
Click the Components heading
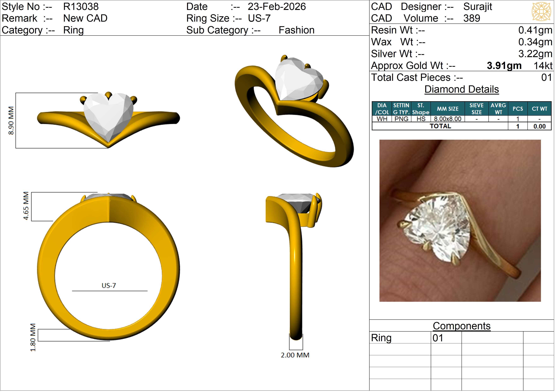(x=462, y=326)
